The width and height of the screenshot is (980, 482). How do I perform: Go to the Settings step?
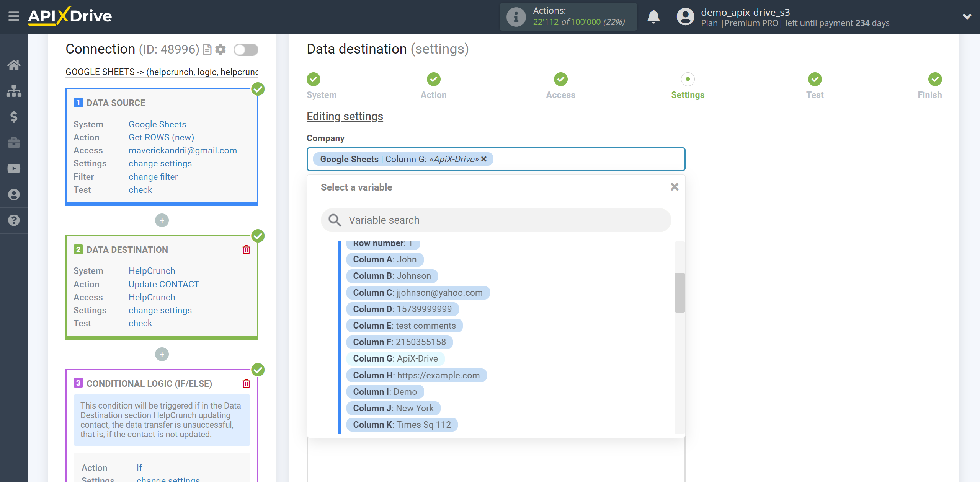[x=688, y=80]
